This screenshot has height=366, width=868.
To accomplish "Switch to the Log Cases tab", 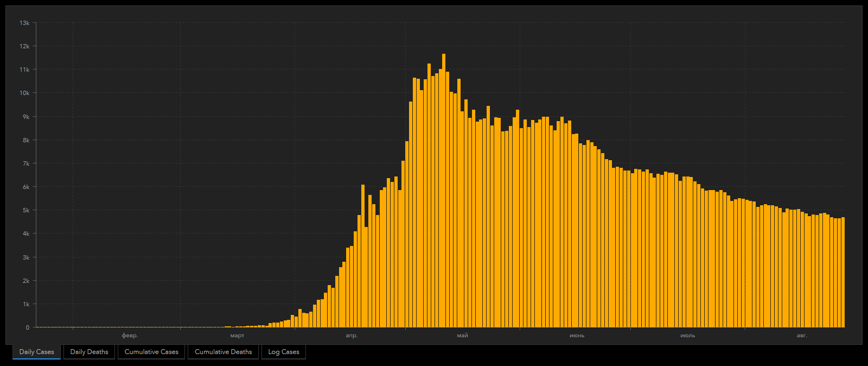I will tap(284, 352).
